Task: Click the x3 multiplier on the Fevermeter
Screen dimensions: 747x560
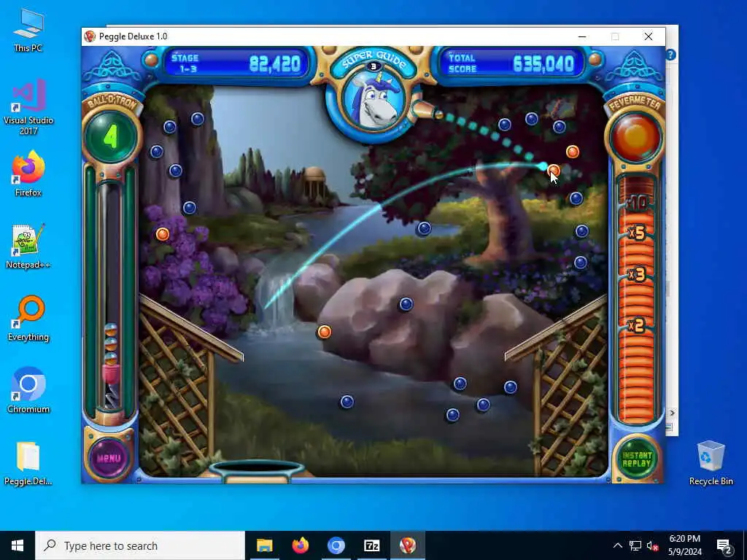Action: pos(636,275)
